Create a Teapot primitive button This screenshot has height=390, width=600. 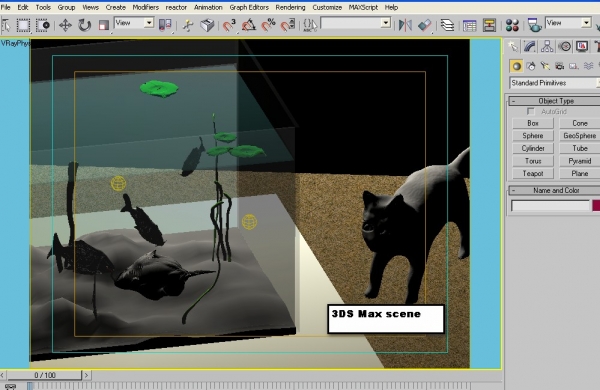point(533,173)
